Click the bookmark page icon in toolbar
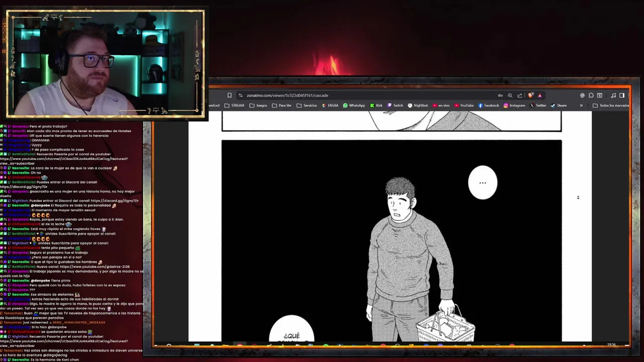Screen dimensions: 644x362 click(x=229, y=96)
